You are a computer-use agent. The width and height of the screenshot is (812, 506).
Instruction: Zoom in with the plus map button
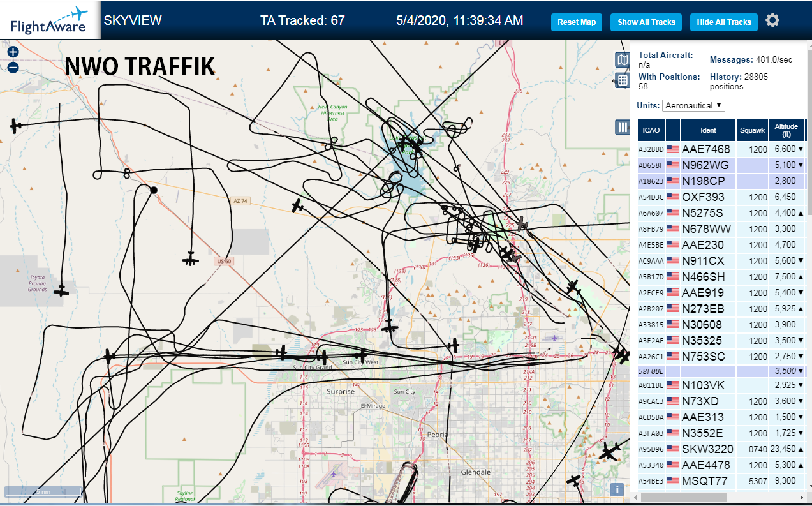pos(13,52)
